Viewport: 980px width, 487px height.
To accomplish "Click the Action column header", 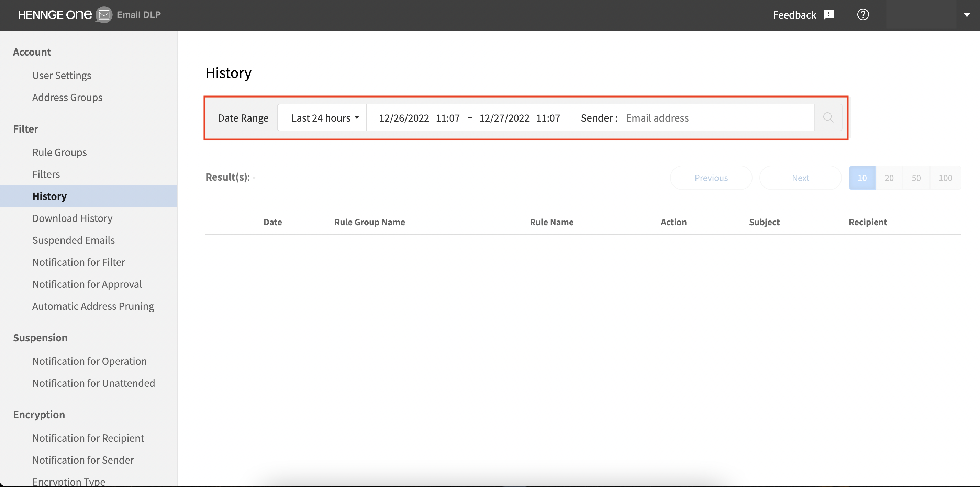I will tap(673, 222).
